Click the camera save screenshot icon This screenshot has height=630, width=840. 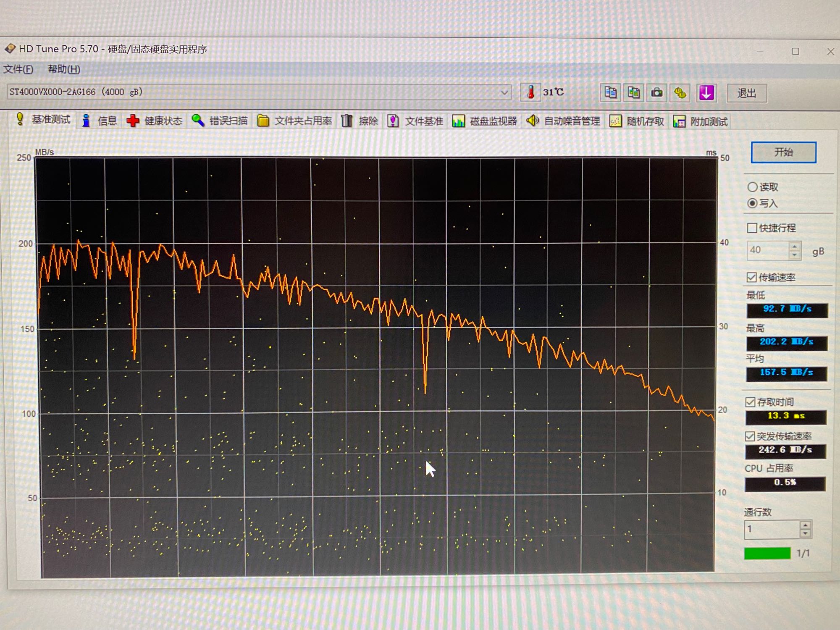click(x=657, y=92)
